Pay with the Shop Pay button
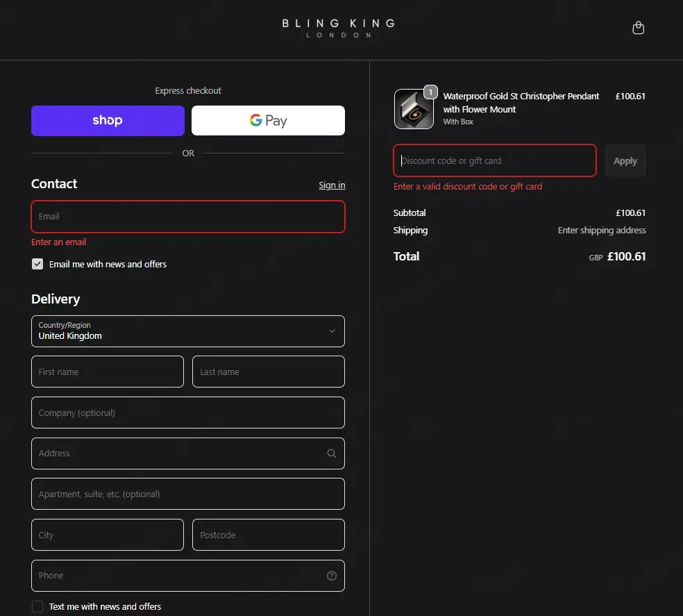Image resolution: width=683 pixels, height=616 pixels. [108, 121]
